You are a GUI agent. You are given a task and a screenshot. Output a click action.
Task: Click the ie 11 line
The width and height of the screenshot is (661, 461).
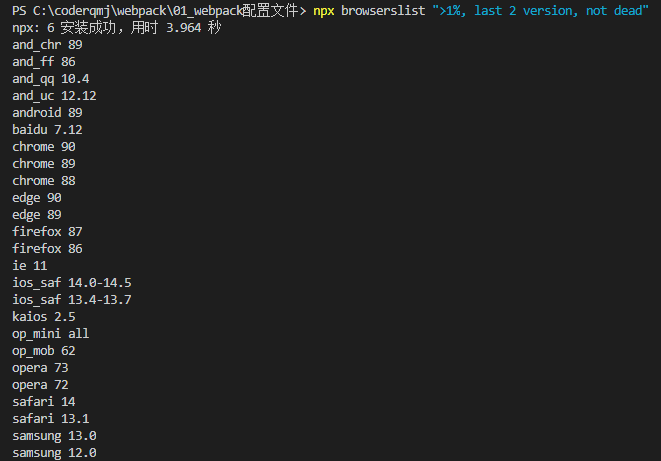pyautogui.click(x=30, y=265)
